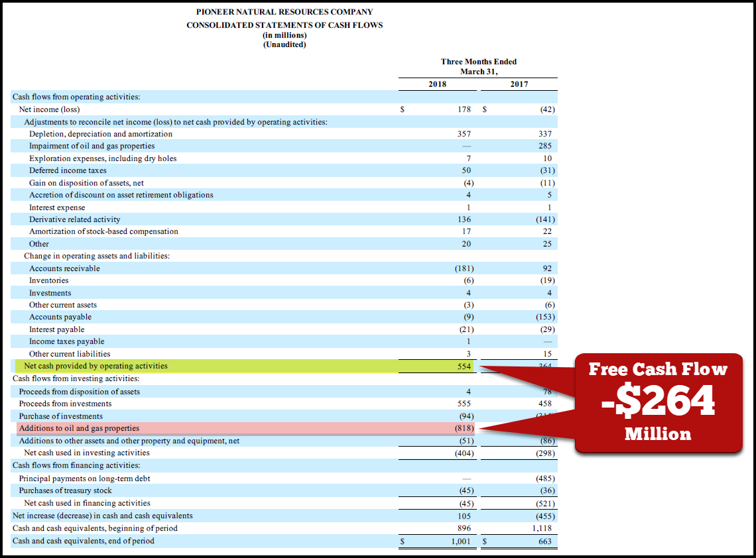The image size is (756, 558).
Task: Click Depletion, depreciation and amortization label
Action: [101, 134]
